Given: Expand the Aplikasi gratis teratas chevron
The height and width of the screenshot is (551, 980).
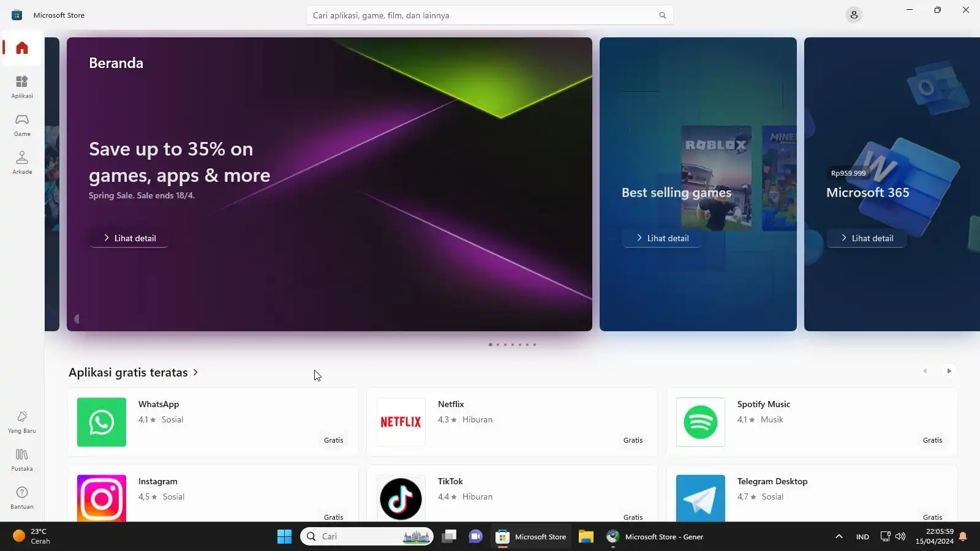Looking at the screenshot, I should pos(195,372).
